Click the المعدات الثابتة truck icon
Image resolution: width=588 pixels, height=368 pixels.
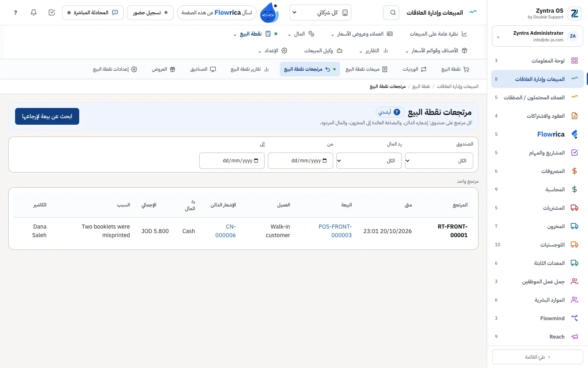tap(575, 263)
